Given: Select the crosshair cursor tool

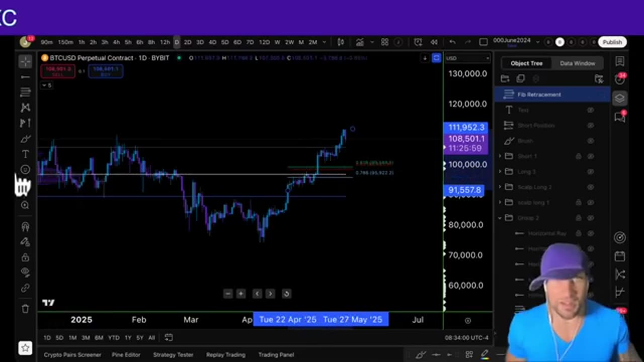Looking at the screenshot, I should 25,61.
